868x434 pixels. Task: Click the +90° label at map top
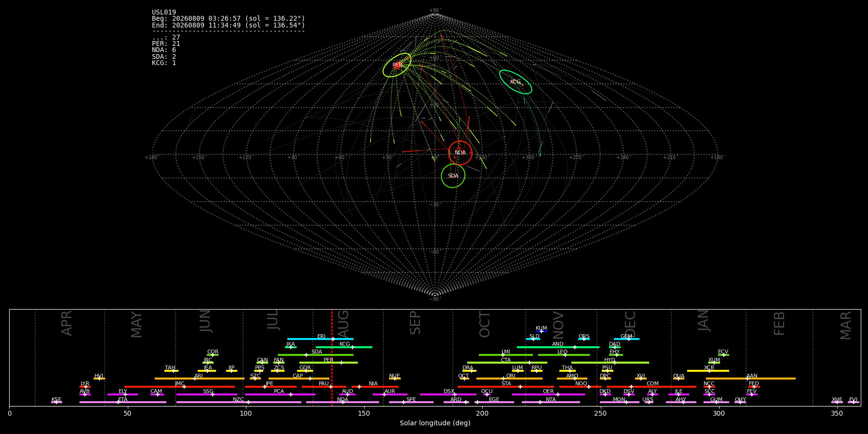click(x=435, y=11)
